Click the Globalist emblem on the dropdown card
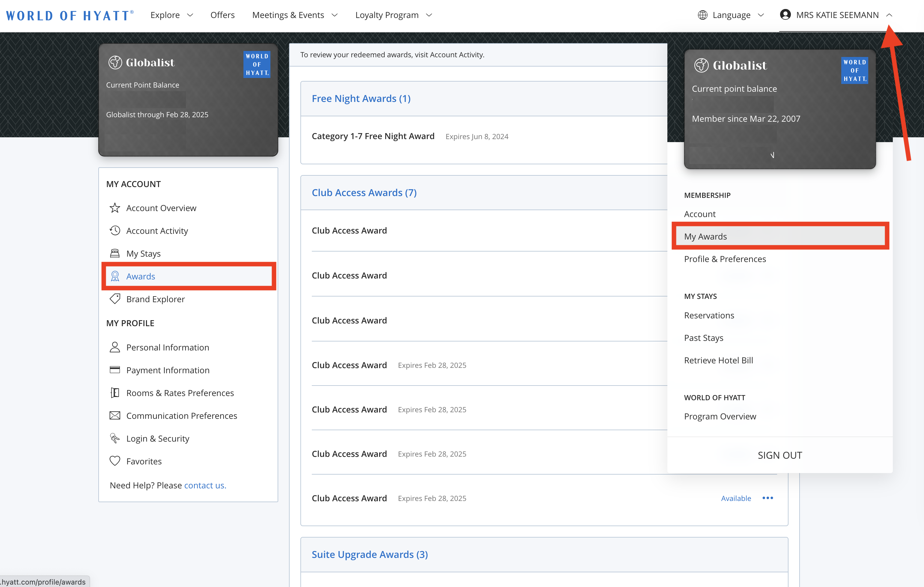The height and width of the screenshot is (587, 924). [x=702, y=65]
